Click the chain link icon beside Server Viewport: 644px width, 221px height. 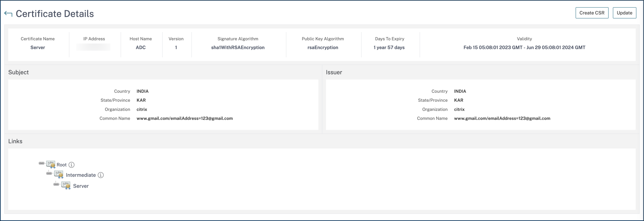click(56, 184)
